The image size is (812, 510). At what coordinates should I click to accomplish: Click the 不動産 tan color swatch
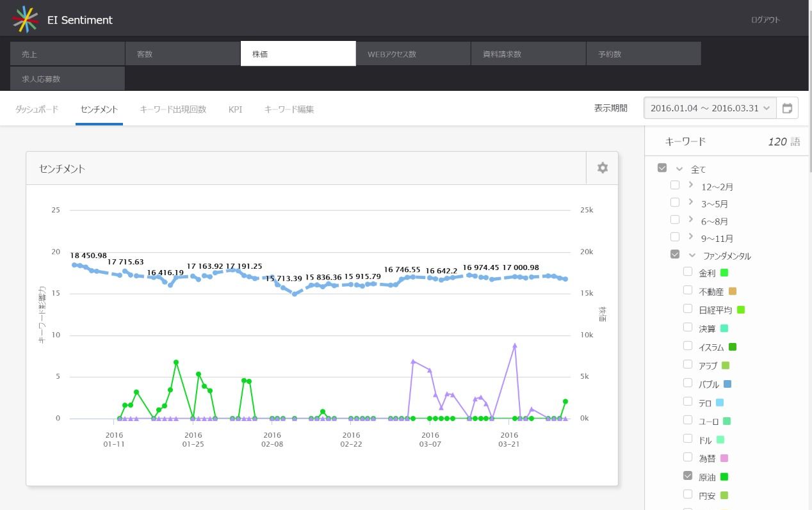point(733,291)
